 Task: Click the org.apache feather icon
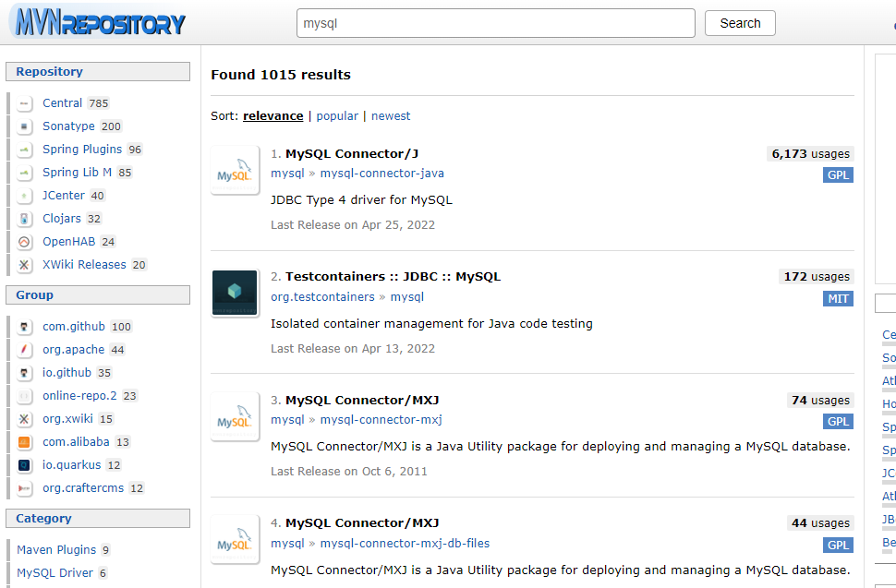[x=24, y=350]
